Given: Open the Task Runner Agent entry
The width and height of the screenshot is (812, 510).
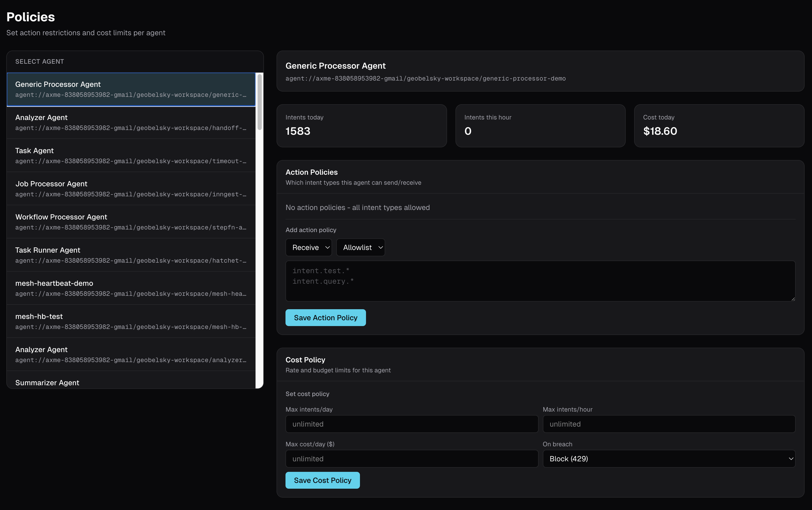Looking at the screenshot, I should [x=131, y=255].
